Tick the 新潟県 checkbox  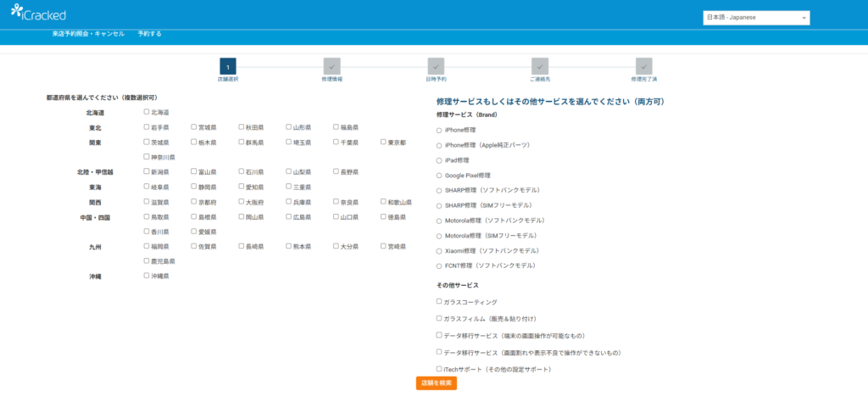(x=147, y=171)
